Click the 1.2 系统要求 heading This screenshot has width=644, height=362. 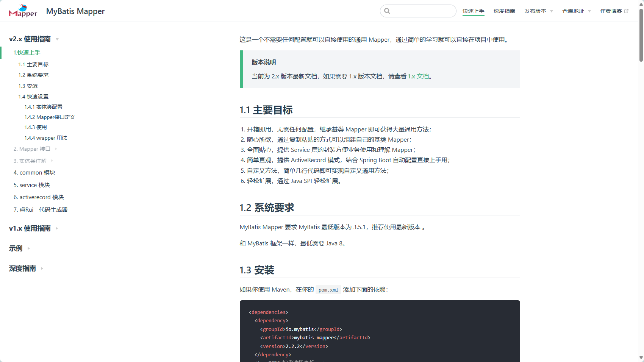pos(267,208)
